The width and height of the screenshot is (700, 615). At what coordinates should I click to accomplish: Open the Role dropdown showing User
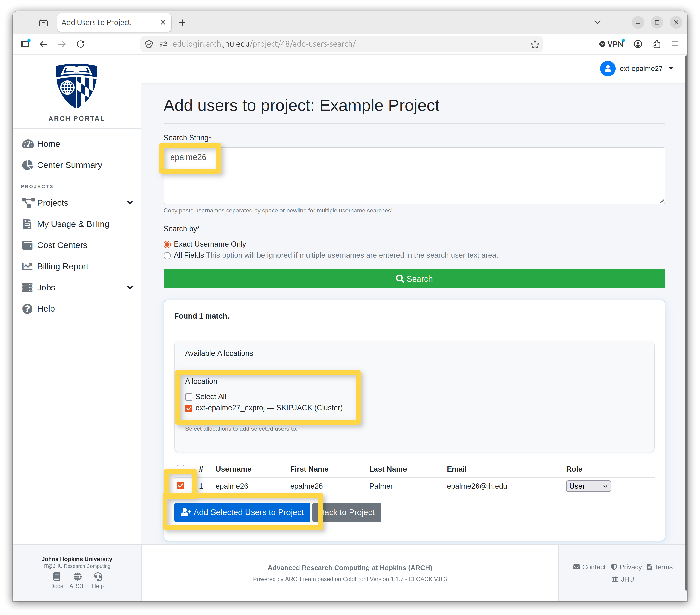coord(588,486)
